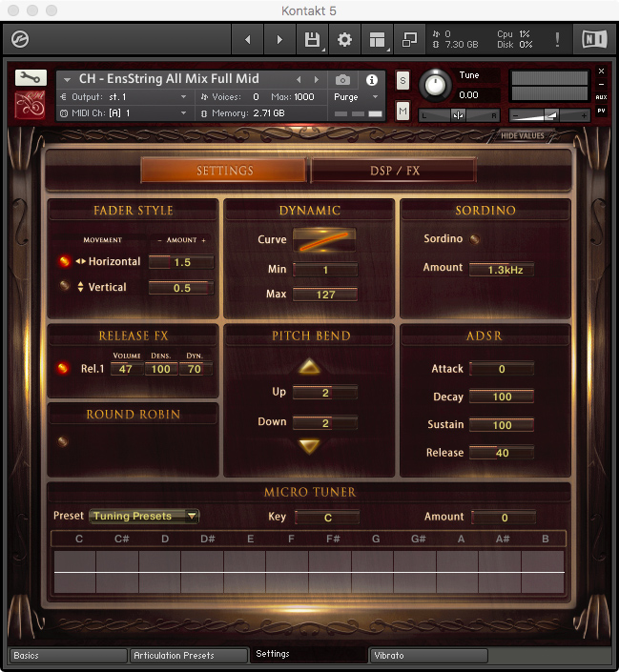This screenshot has height=672, width=619.
Task: Switch to the DSP / FX tab
Action: point(394,171)
